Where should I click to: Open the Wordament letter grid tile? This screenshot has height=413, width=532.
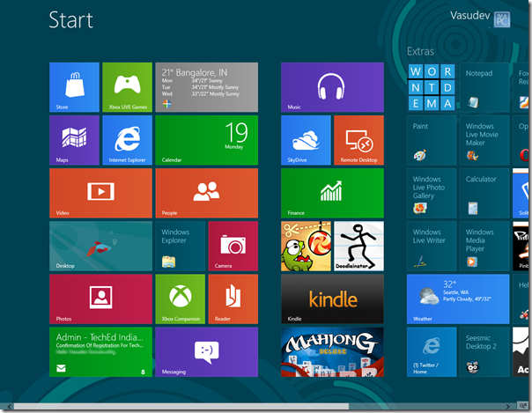[x=432, y=87]
